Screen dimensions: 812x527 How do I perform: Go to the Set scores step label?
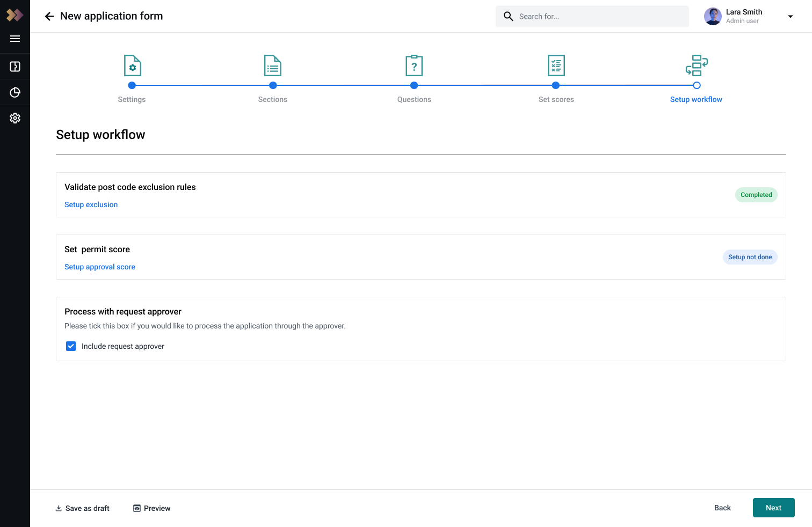556,99
